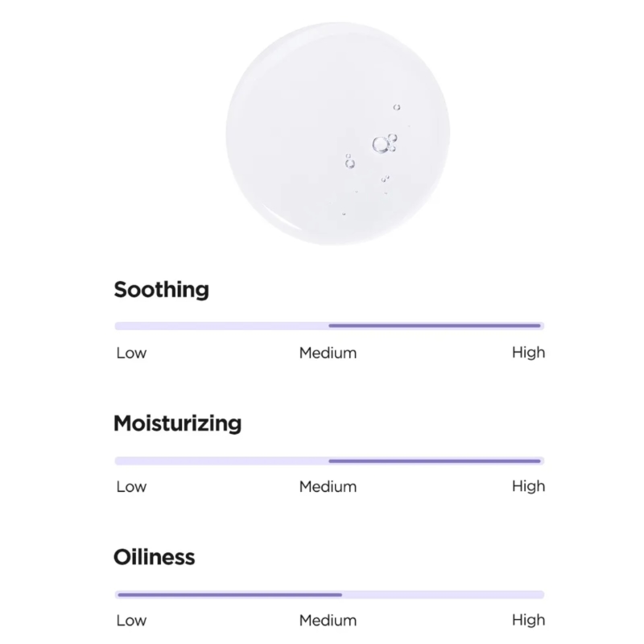Click the dark filled portion of Oiliness bar

[x=229, y=595]
